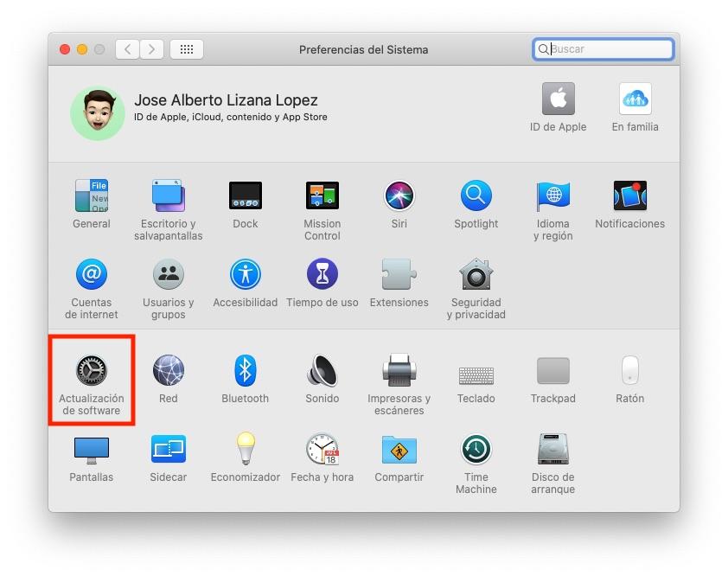Viewport: 728px width, 576px height.
Task: Click inside the Buscar search field
Action: pos(603,48)
